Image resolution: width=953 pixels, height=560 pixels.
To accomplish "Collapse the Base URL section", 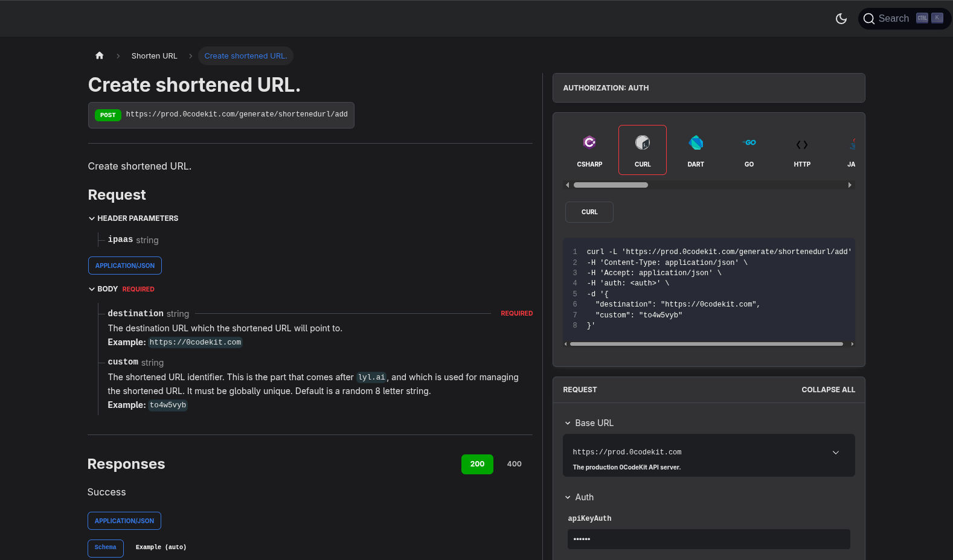I will click(589, 423).
